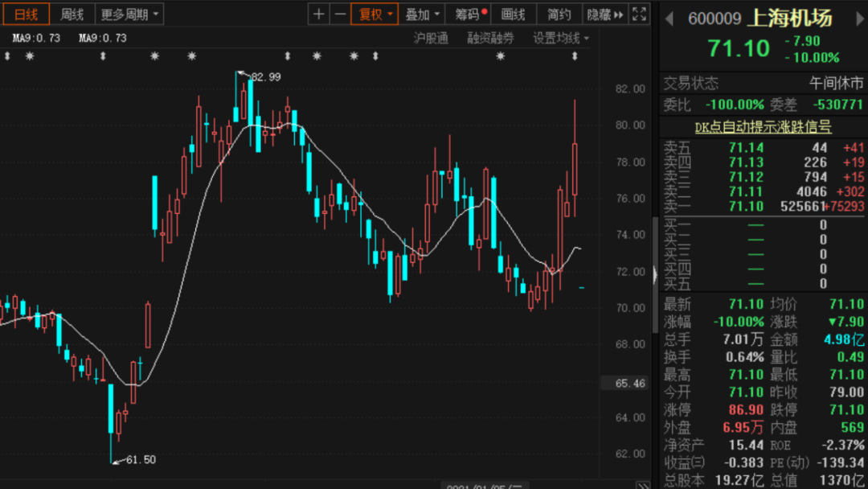This screenshot has height=489, width=868.
Task: Go to previous stock with left arrow
Action: pyautogui.click(x=669, y=18)
